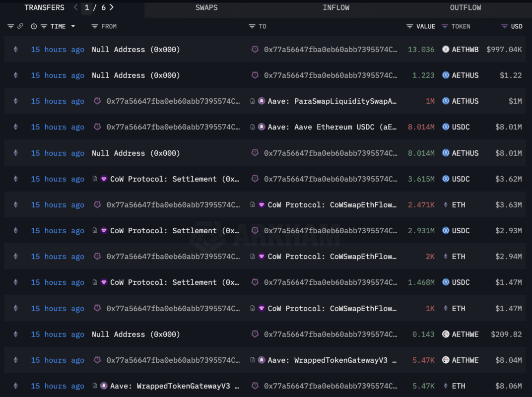The height and width of the screenshot is (397, 532).
Task: Select value 8.014M in AETHUS row
Action: pos(421,153)
